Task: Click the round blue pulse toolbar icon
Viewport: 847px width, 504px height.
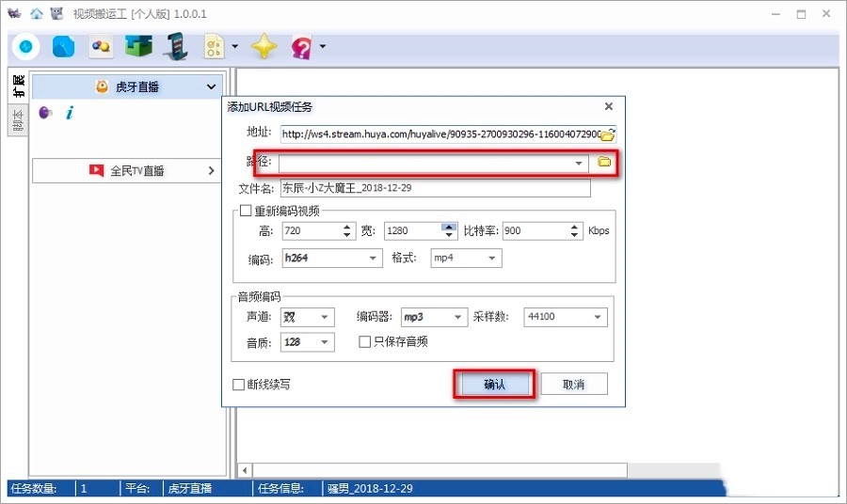Action: (26, 47)
